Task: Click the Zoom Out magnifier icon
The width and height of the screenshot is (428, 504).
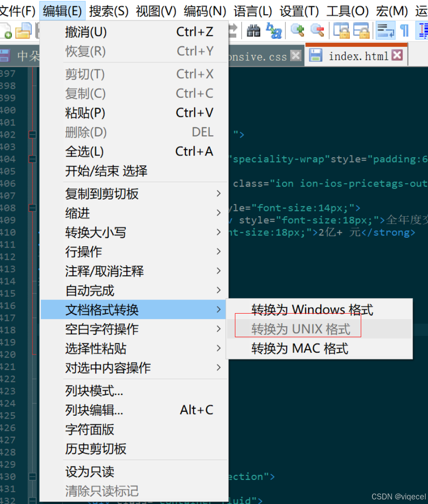Action: pyautogui.click(x=317, y=30)
